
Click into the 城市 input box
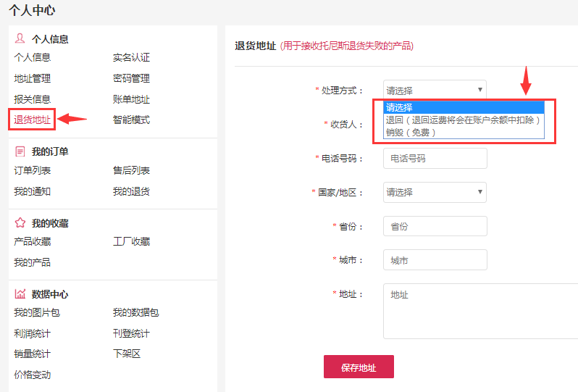pyautogui.click(x=435, y=260)
